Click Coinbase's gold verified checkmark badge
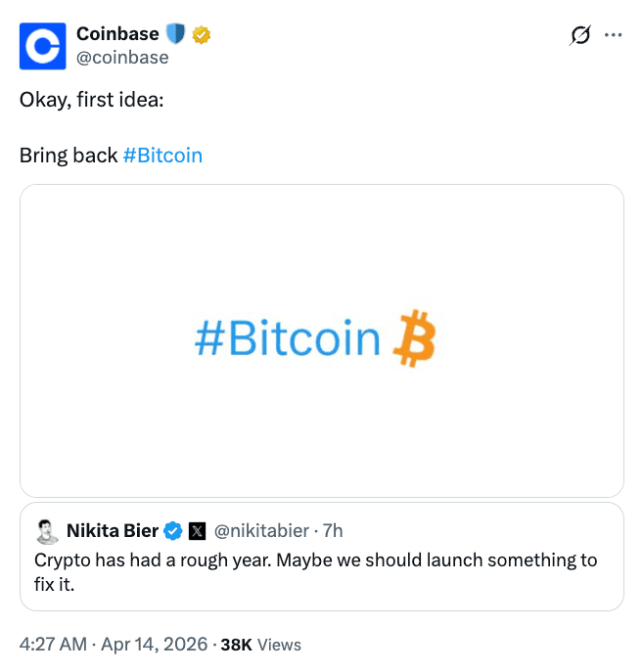643x672 pixels. pyautogui.click(x=202, y=35)
